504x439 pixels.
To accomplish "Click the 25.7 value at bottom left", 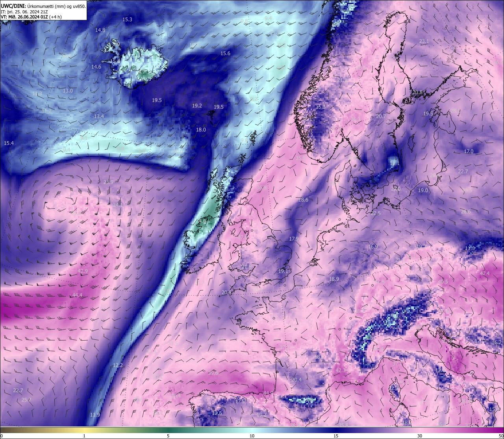I will point(26,400).
